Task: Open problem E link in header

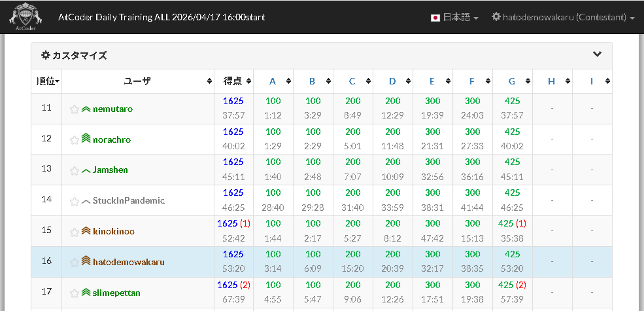Action: (x=432, y=81)
